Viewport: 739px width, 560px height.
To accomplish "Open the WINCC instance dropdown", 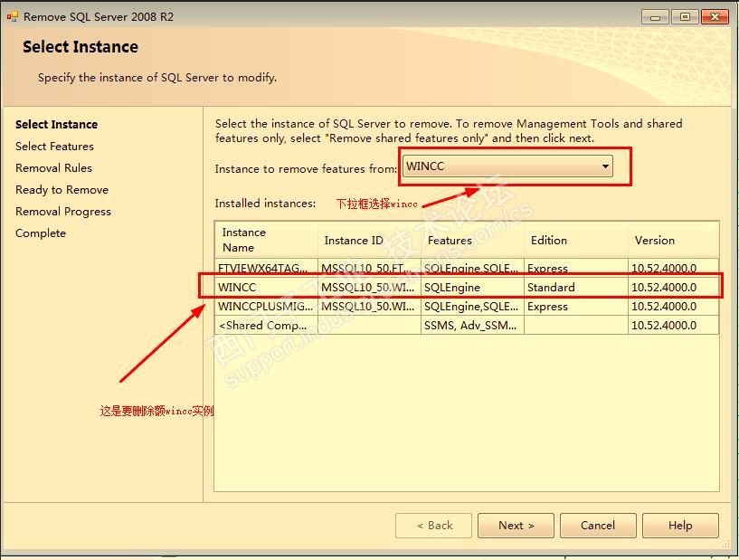I will click(507, 166).
